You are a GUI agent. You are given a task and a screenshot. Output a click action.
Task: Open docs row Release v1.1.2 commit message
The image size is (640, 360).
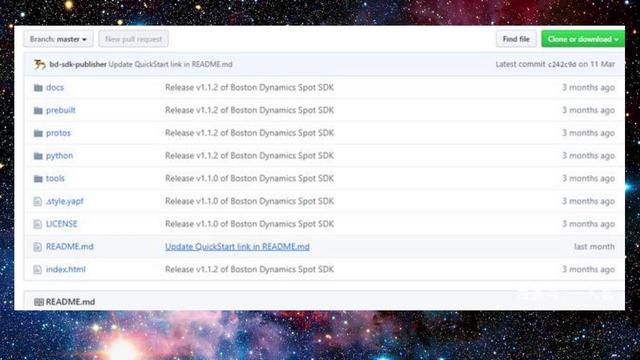click(249, 87)
